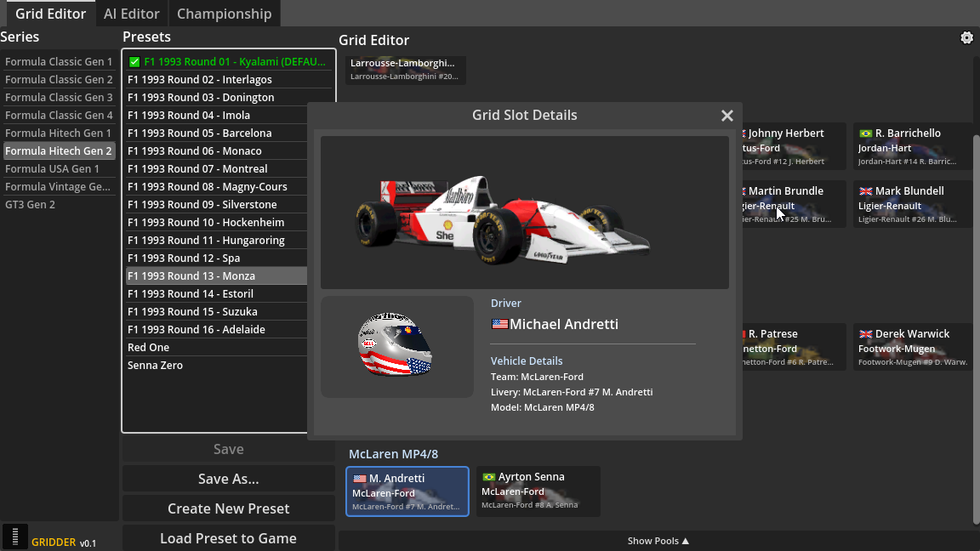Select F1 1993 Round 13 - Monza preset
This screenshot has height=551, width=980.
pos(216,276)
